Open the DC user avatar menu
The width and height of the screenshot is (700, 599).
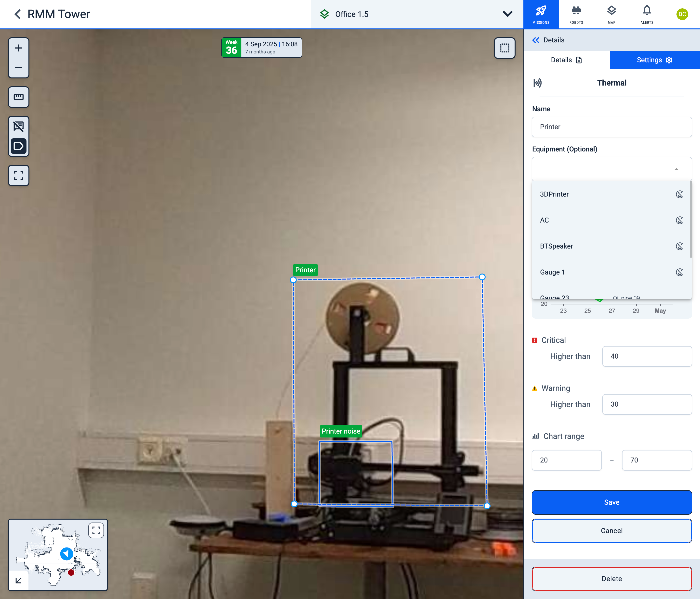[x=682, y=14]
